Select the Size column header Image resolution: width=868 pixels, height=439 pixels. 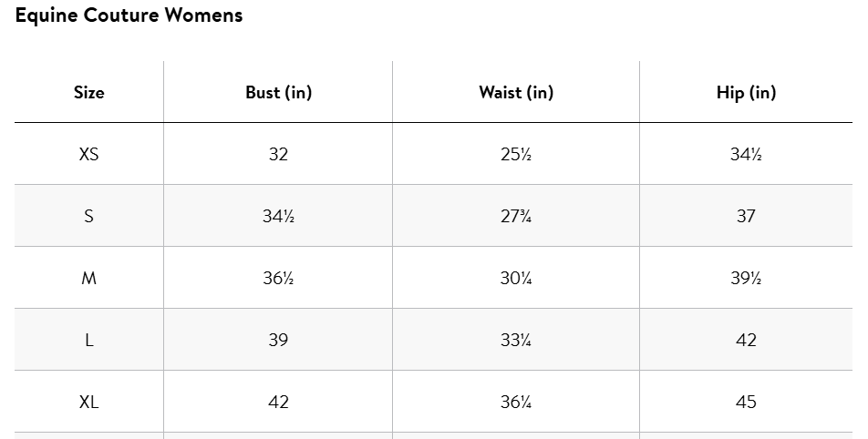pyautogui.click(x=89, y=92)
